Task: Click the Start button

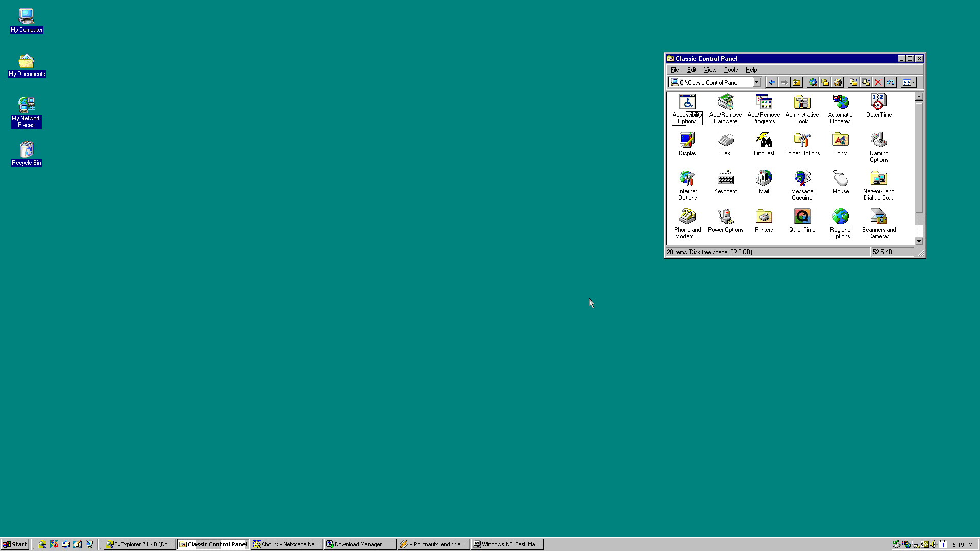Action: click(15, 544)
